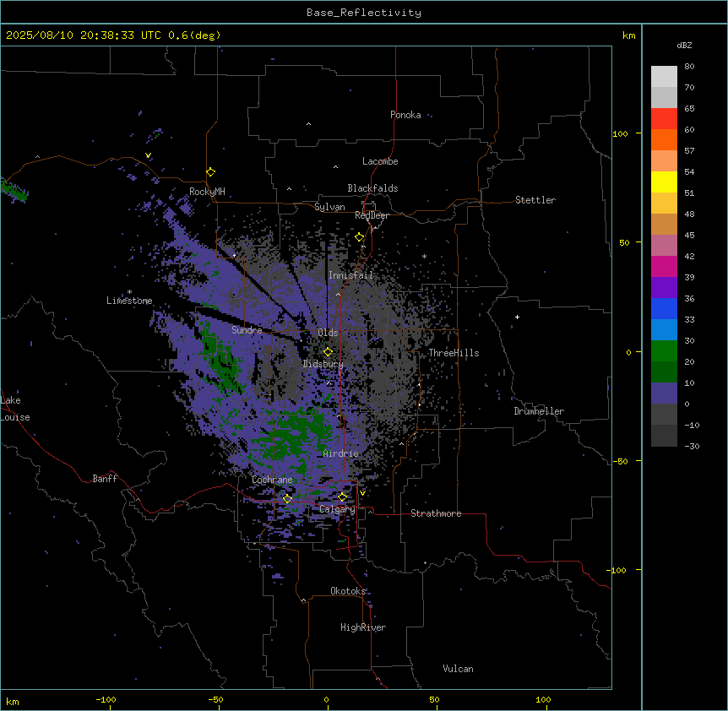Select the Okotoks label
Screen dimensions: 728x711
(348, 591)
